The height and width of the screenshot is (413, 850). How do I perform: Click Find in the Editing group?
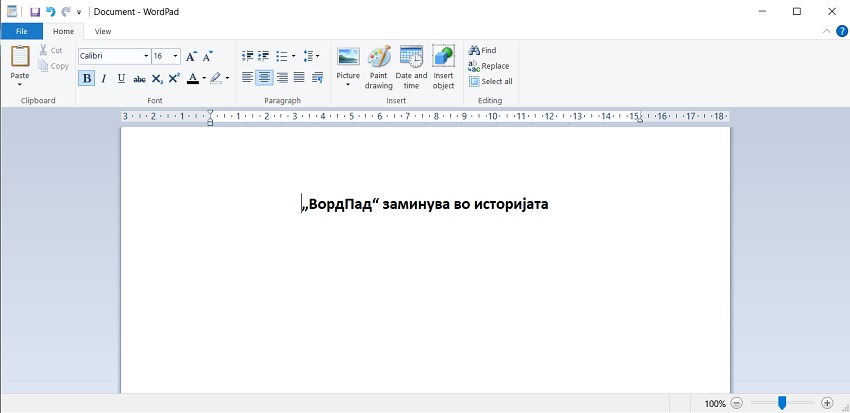click(482, 50)
